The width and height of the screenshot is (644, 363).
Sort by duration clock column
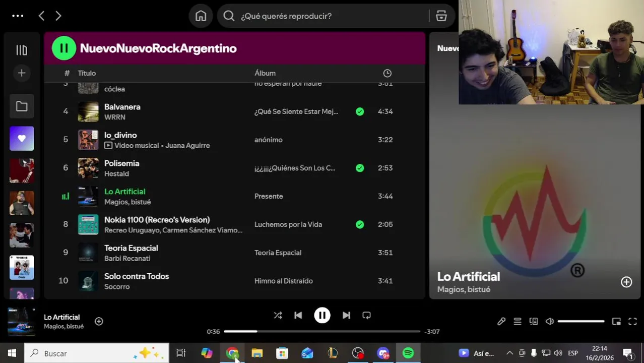pos(387,73)
